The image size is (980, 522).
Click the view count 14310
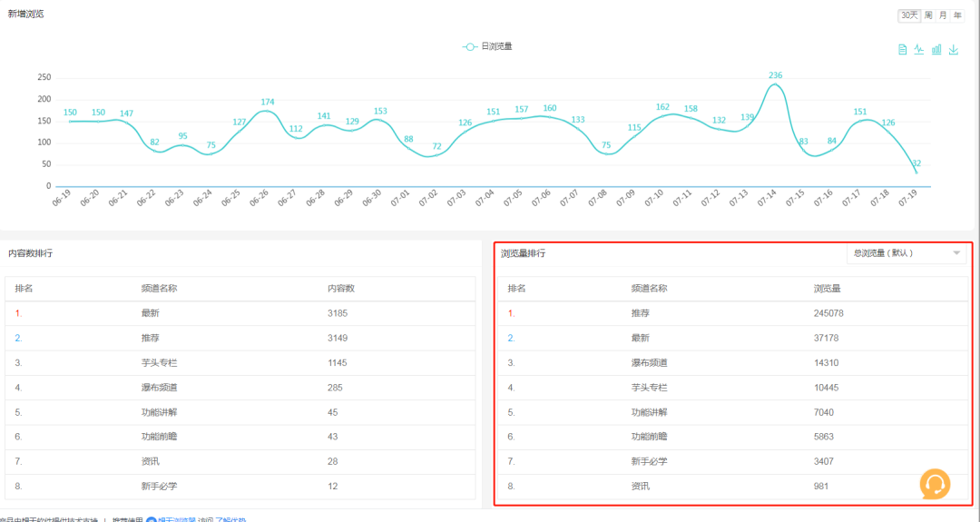[827, 362]
